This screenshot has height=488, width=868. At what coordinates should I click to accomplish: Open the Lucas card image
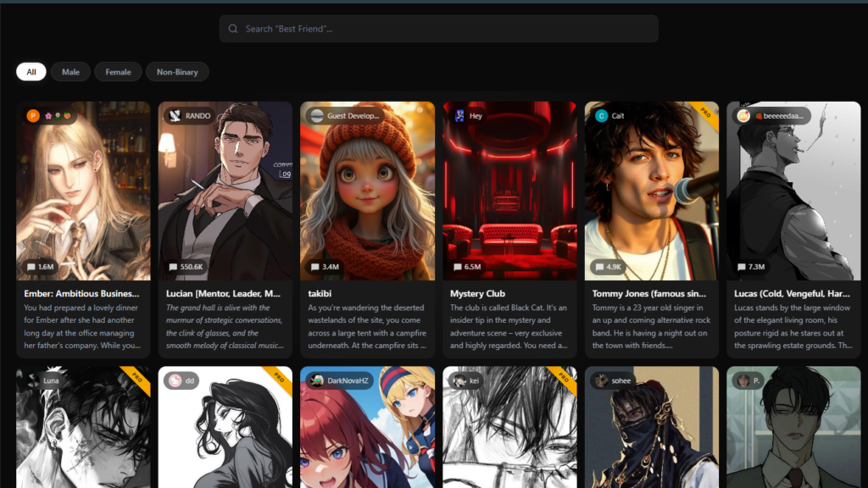point(793,191)
